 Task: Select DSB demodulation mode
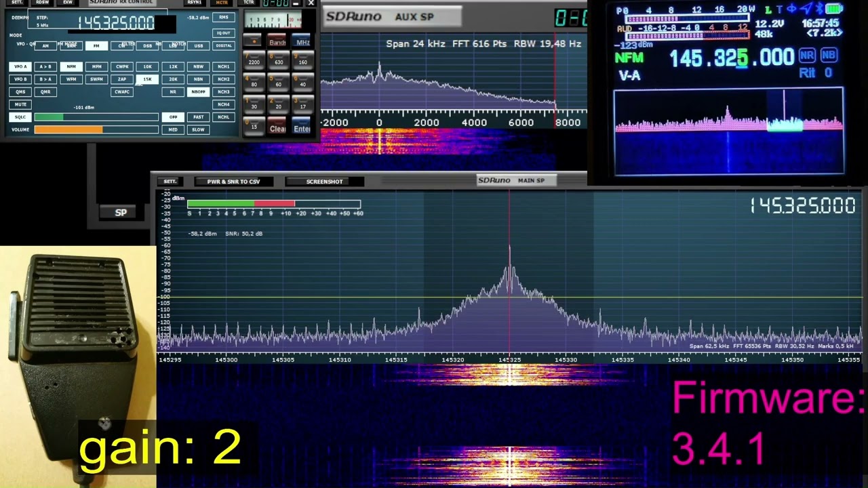147,45
